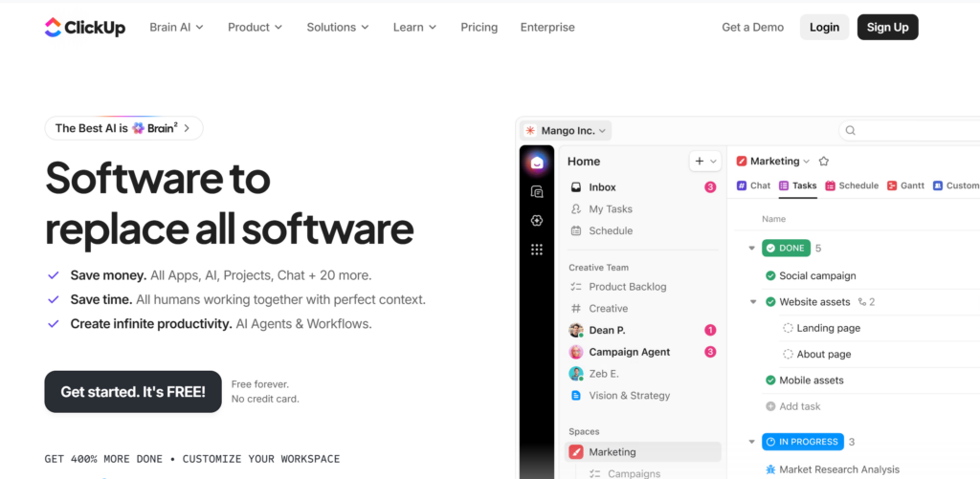
Task: Open the Enterprise page
Action: (547, 28)
